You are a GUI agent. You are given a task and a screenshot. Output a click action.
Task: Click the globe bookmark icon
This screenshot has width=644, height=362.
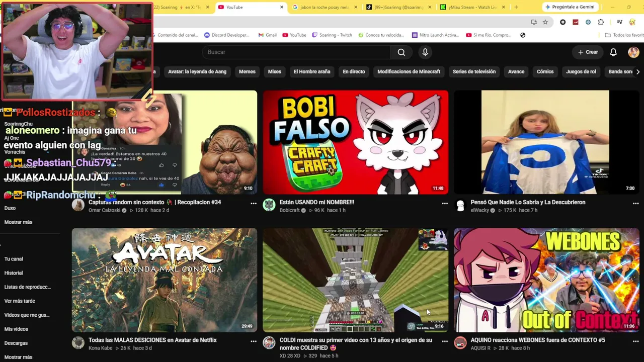point(523,35)
